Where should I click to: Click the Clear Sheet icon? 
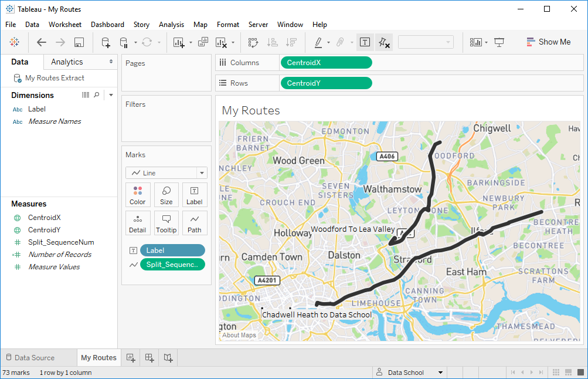click(221, 42)
